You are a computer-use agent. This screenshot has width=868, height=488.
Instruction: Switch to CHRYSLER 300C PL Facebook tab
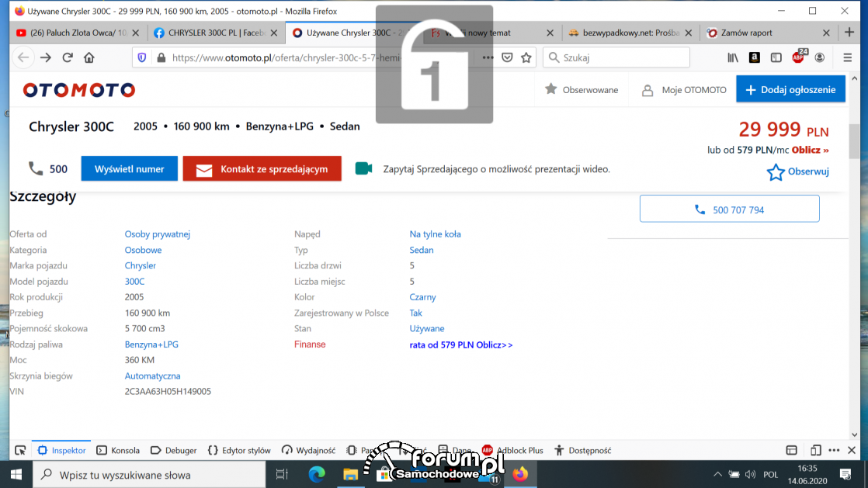(x=216, y=33)
